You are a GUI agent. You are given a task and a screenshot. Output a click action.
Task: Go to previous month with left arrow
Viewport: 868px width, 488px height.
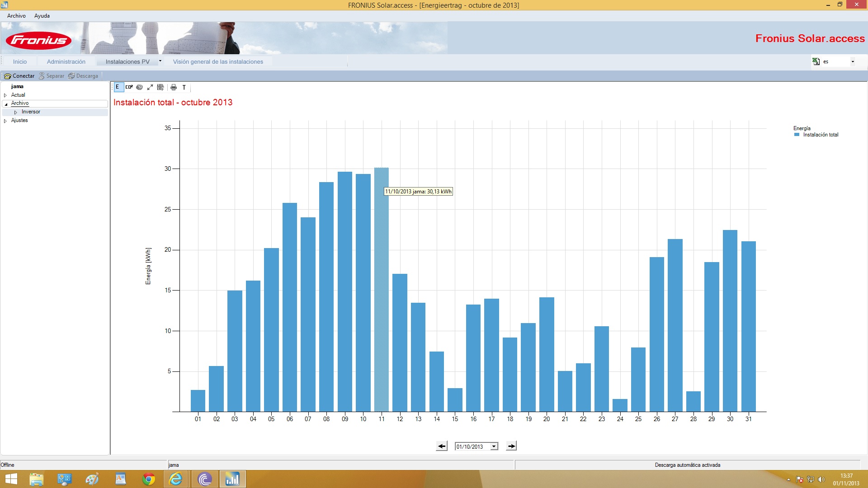pos(442,446)
